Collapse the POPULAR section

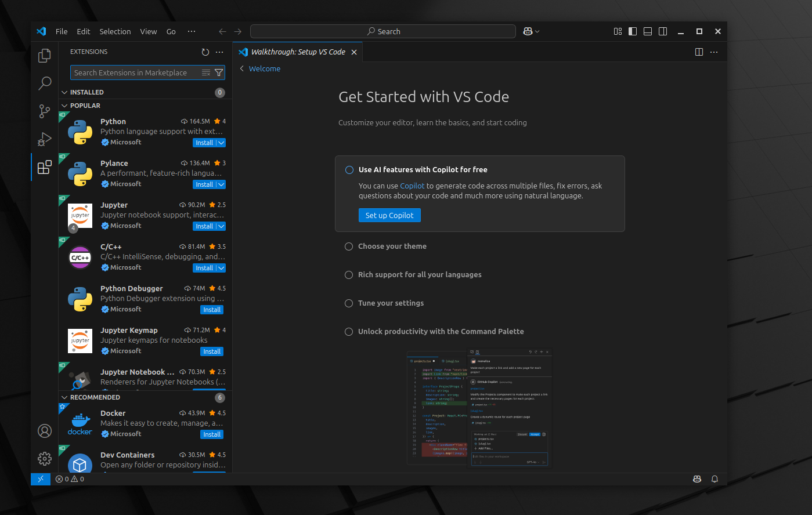tap(65, 106)
